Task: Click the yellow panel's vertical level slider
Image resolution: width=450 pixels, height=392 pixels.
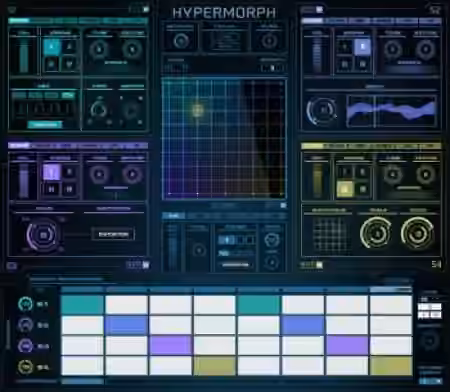Action: 317,180
